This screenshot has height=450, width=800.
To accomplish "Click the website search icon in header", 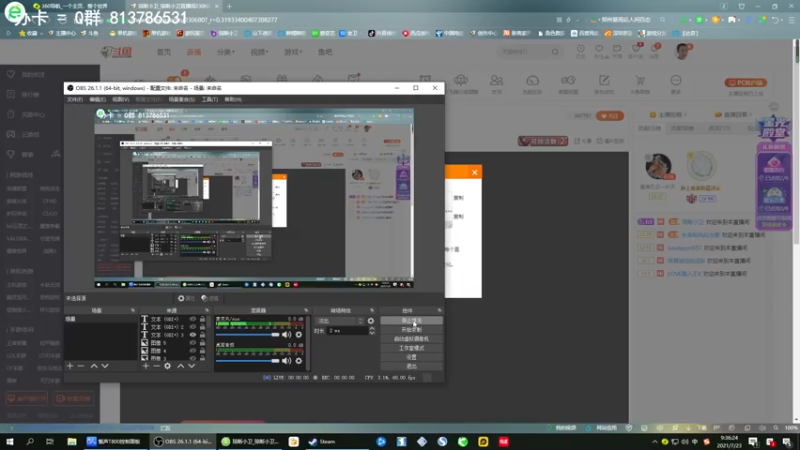I will pos(555,52).
